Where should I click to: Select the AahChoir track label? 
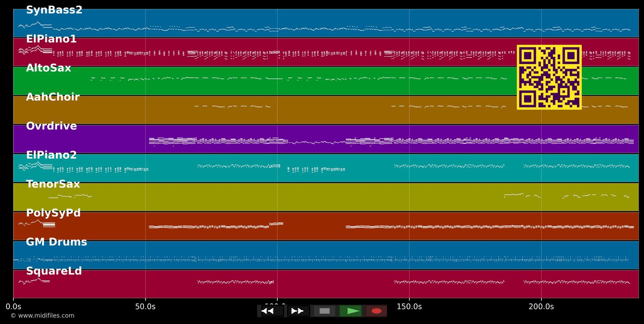[53, 97]
